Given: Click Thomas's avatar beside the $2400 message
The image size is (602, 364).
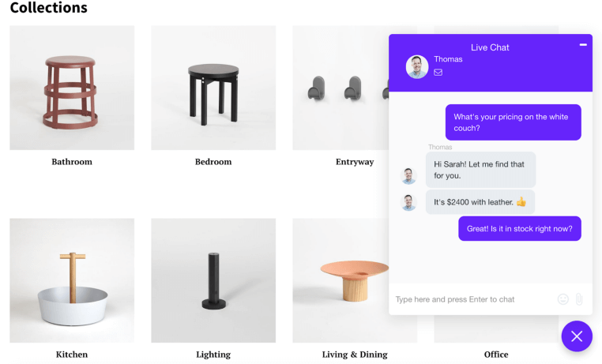Looking at the screenshot, I should 408,202.
